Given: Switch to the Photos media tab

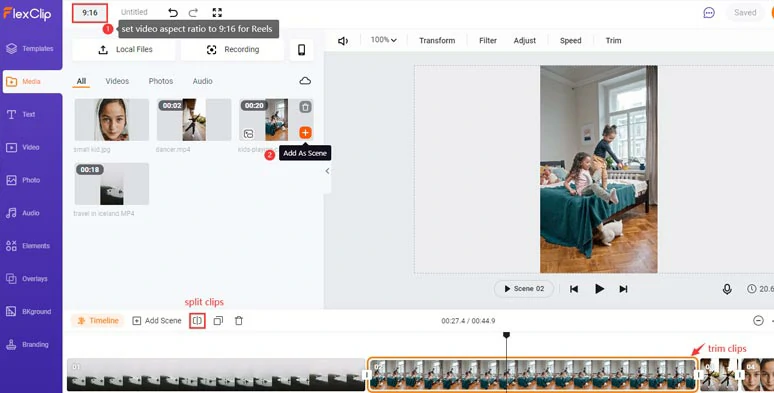Looking at the screenshot, I should (161, 81).
